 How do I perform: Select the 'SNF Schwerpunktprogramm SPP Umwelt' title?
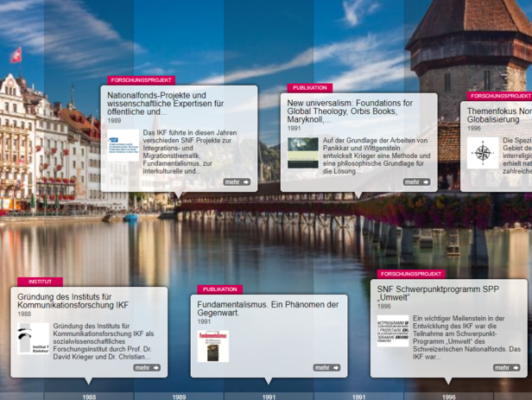pyautogui.click(x=438, y=293)
